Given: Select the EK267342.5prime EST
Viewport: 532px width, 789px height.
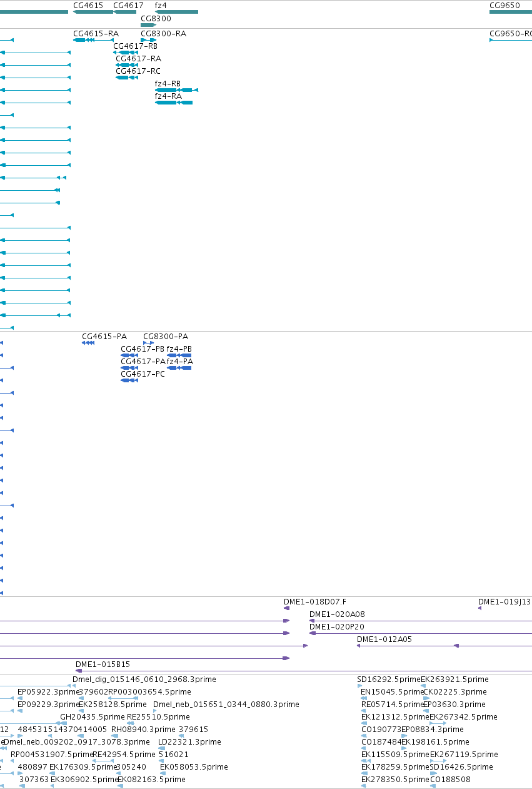Looking at the screenshot, I should pos(438,723).
